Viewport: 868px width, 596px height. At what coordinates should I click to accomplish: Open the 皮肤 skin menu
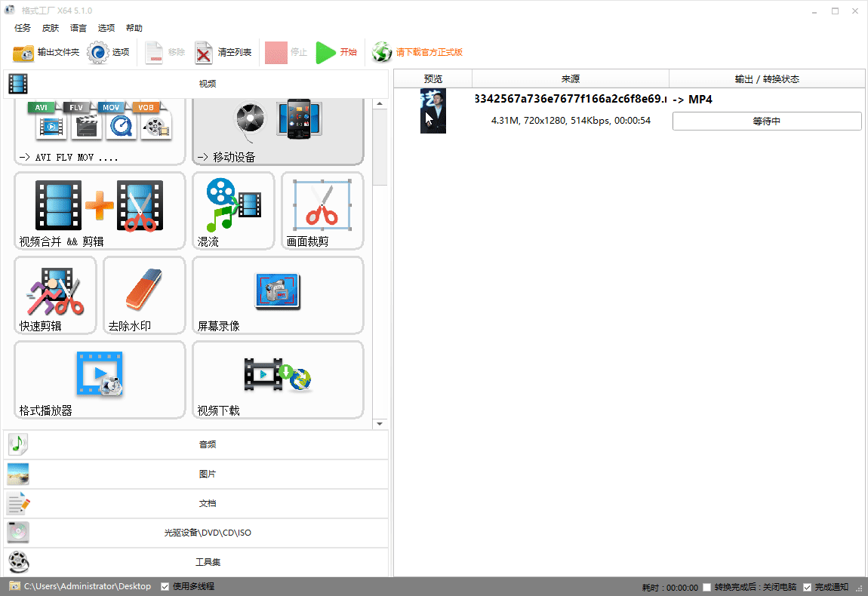pos(51,28)
